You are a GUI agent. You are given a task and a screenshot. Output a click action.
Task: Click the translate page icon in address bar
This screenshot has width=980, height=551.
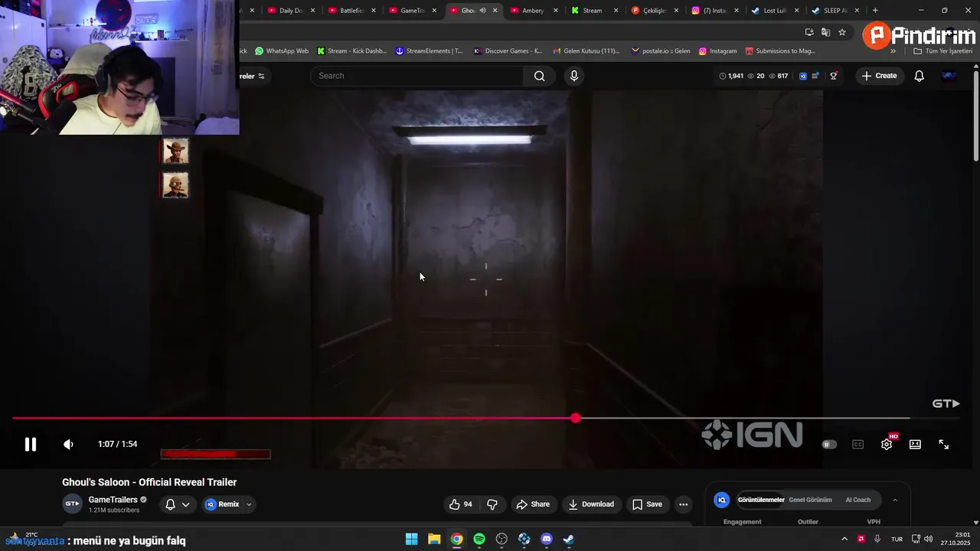click(x=825, y=32)
